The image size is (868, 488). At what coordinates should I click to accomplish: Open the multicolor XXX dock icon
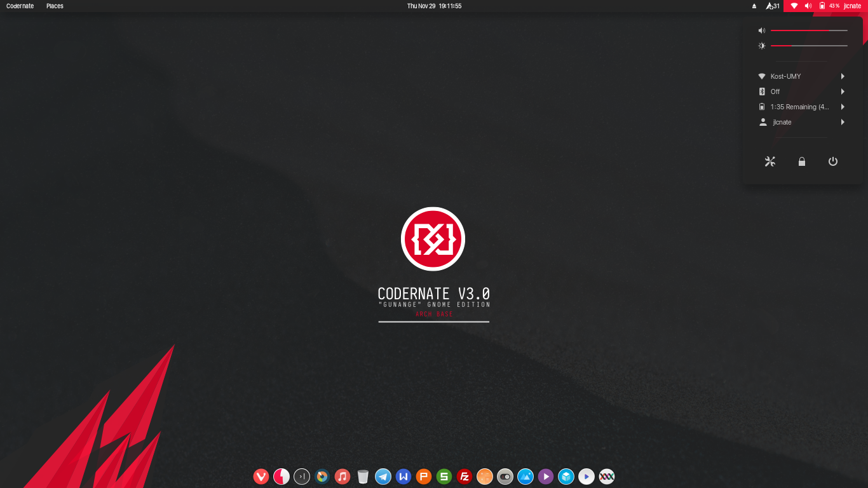607,477
